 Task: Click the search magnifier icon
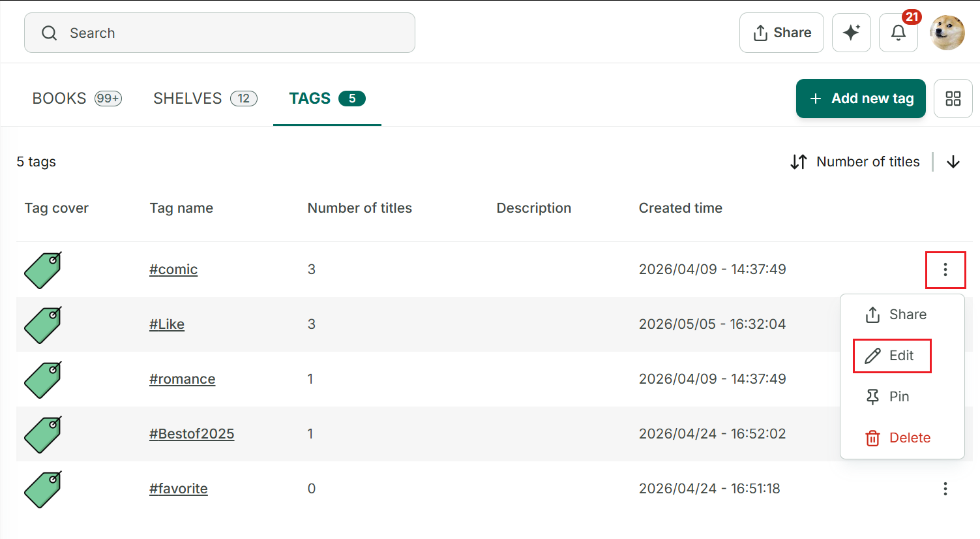(50, 33)
